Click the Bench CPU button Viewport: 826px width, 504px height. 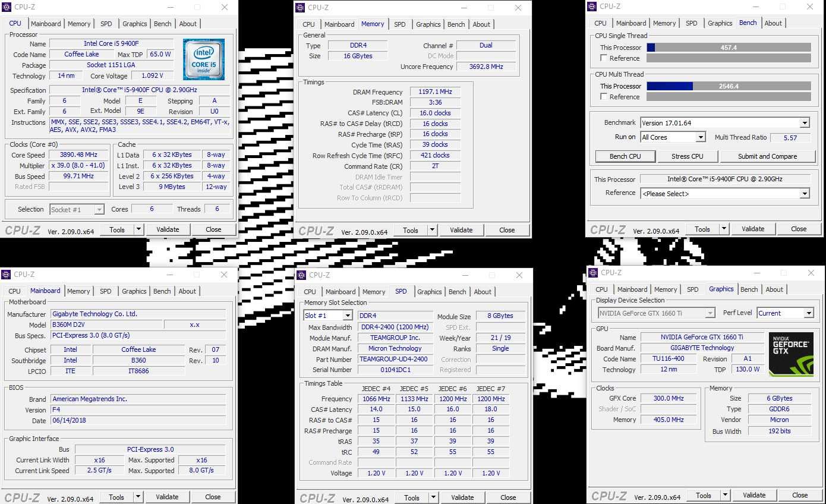(x=625, y=156)
